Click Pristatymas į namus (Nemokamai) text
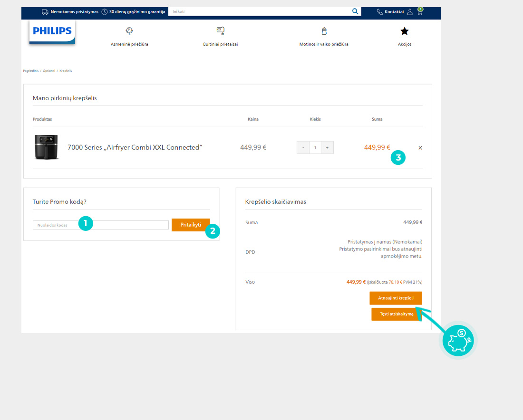 (x=385, y=242)
